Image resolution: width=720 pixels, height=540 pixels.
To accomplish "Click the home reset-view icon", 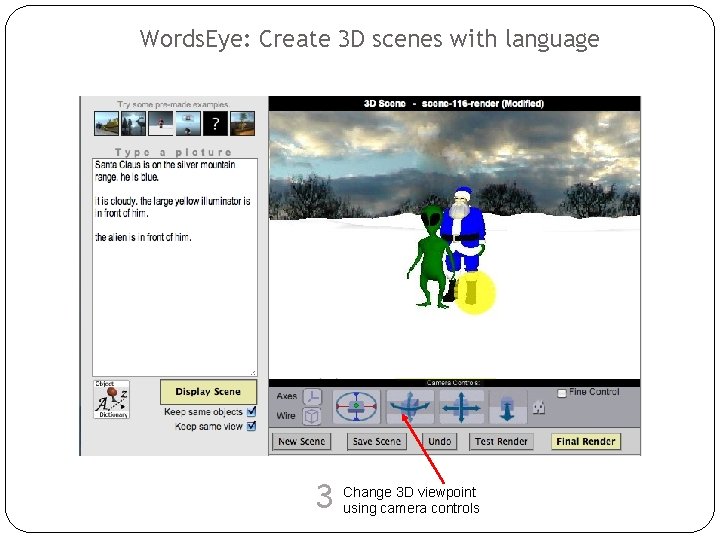I will [539, 407].
